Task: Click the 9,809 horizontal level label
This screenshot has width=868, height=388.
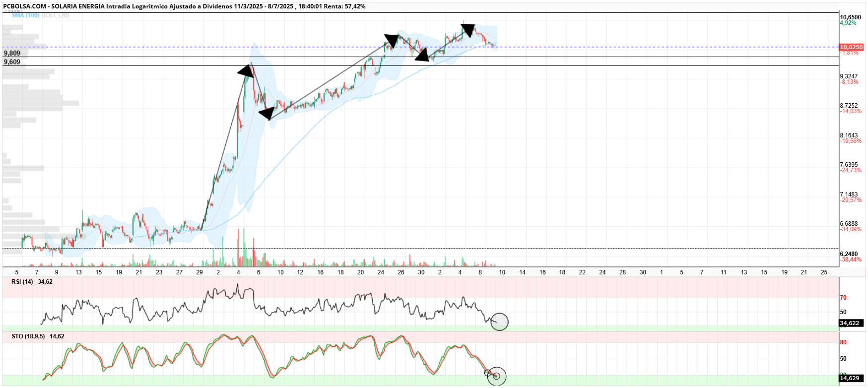Action: tap(12, 53)
